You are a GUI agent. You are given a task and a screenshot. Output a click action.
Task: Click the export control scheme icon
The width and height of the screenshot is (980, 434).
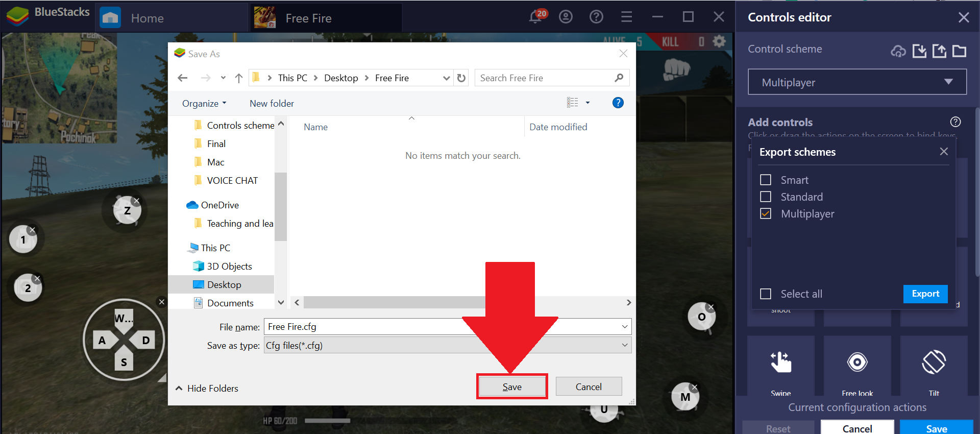(939, 51)
